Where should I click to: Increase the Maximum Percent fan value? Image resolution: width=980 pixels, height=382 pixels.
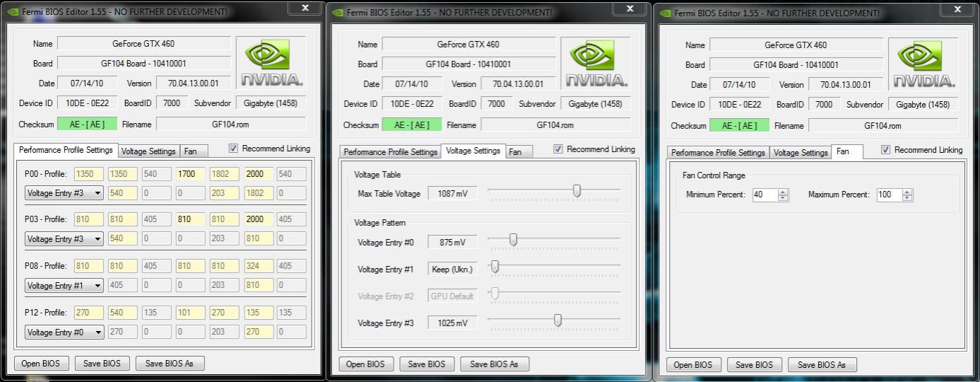pyautogui.click(x=907, y=192)
